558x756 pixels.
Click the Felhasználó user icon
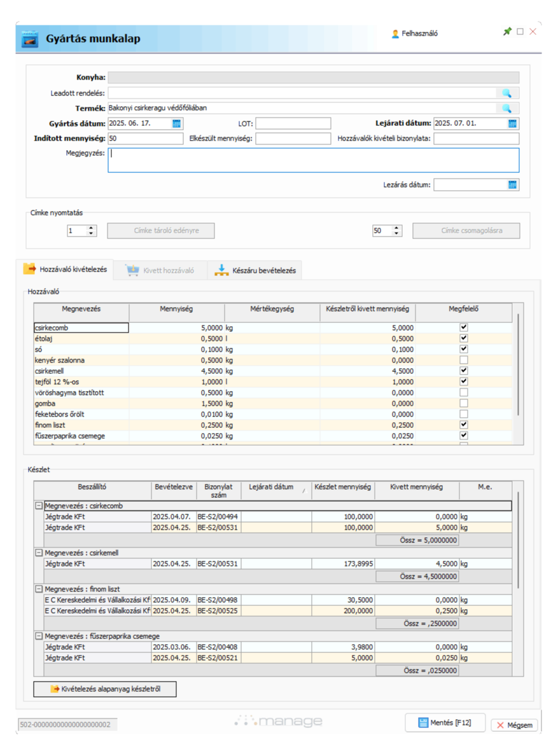[x=395, y=34]
